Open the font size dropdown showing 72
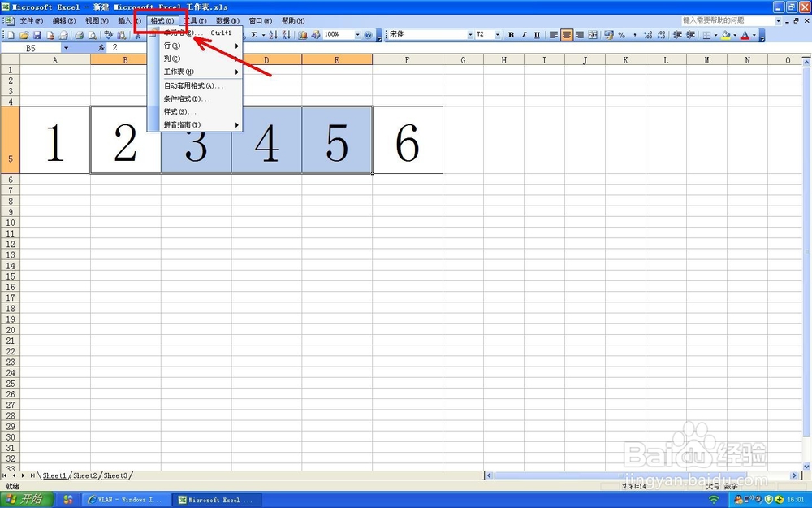This screenshot has width=812, height=508. point(498,35)
